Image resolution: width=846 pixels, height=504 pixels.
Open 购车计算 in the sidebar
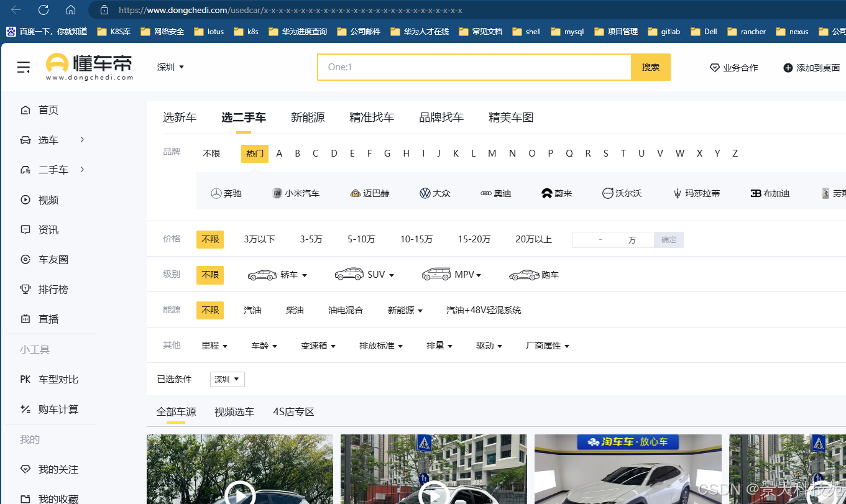tap(56, 409)
